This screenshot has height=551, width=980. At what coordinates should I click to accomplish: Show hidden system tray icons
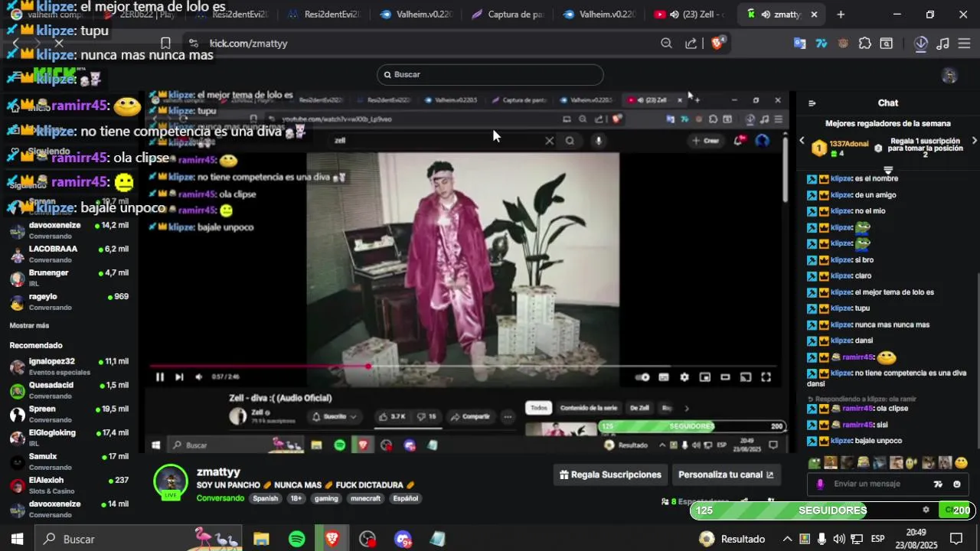coord(787,539)
